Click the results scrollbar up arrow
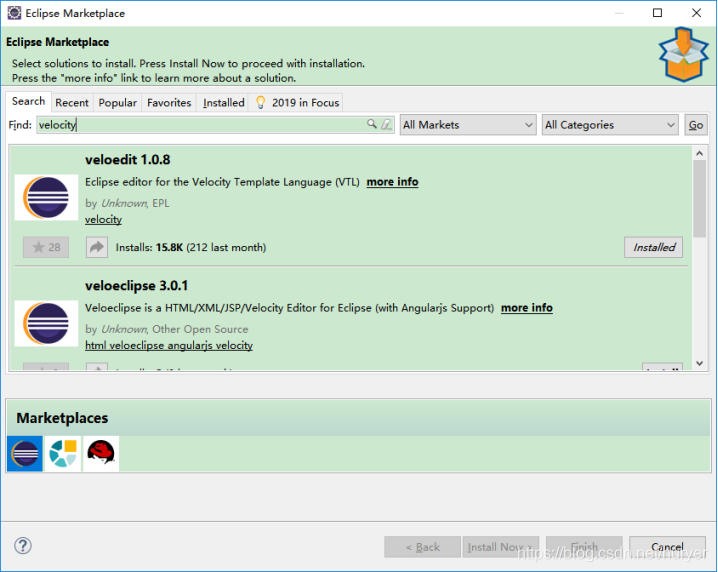Image resolution: width=718 pixels, height=572 pixels. pyautogui.click(x=700, y=153)
